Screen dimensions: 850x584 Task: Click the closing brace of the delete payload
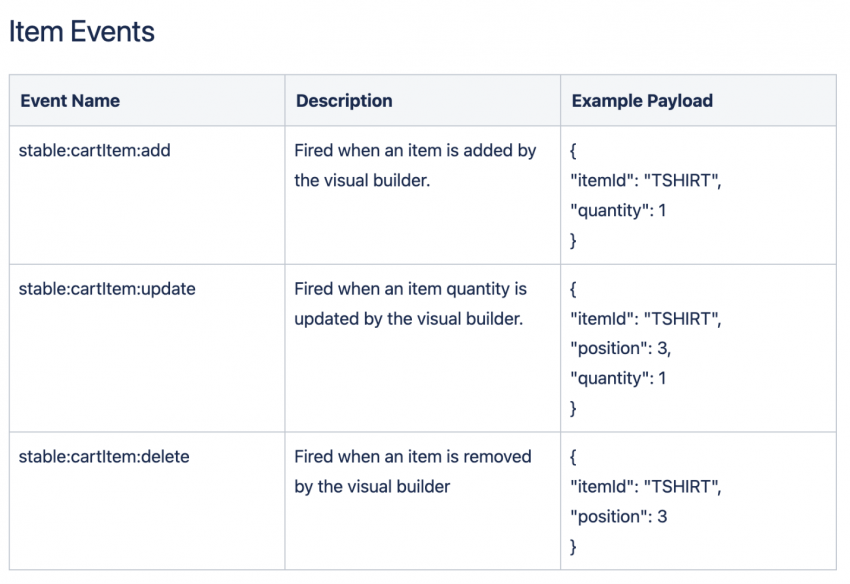tap(574, 546)
